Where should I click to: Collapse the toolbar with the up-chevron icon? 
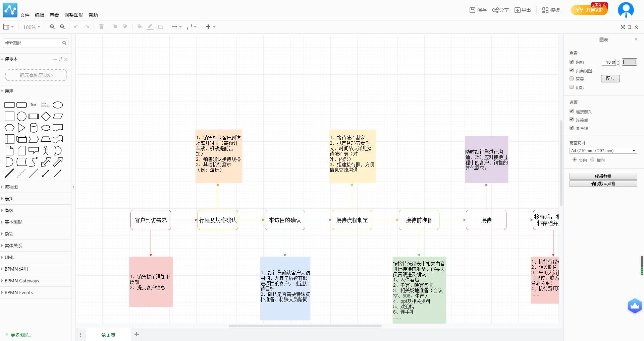click(636, 27)
